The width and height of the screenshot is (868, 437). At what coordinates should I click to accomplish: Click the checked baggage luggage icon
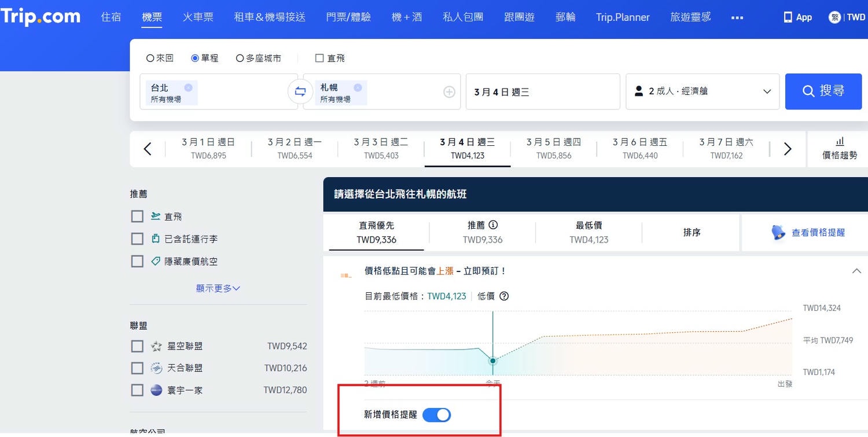(x=155, y=238)
